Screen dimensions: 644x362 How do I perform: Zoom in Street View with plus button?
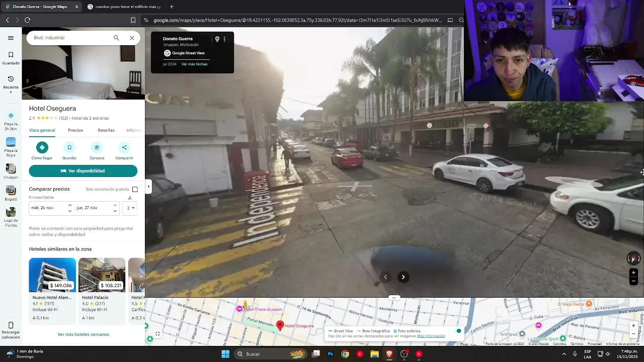[x=633, y=273]
